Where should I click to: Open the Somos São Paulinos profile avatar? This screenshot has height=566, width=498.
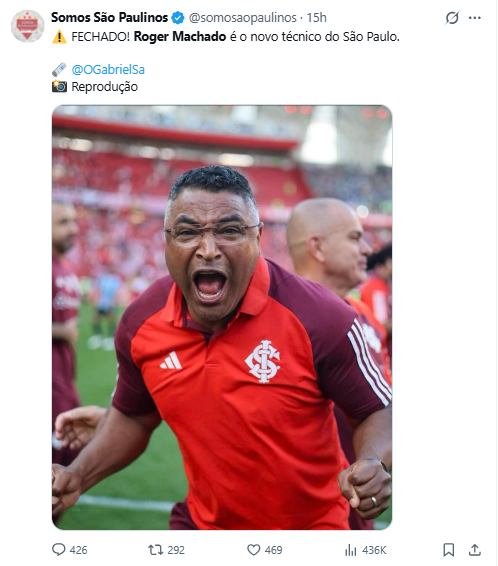(27, 26)
